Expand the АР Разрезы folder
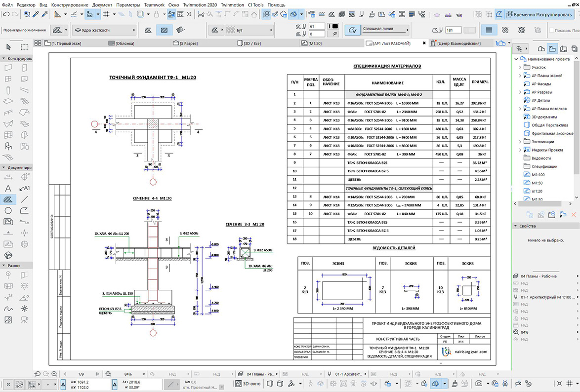This screenshot has width=580, height=392. pos(520,92)
